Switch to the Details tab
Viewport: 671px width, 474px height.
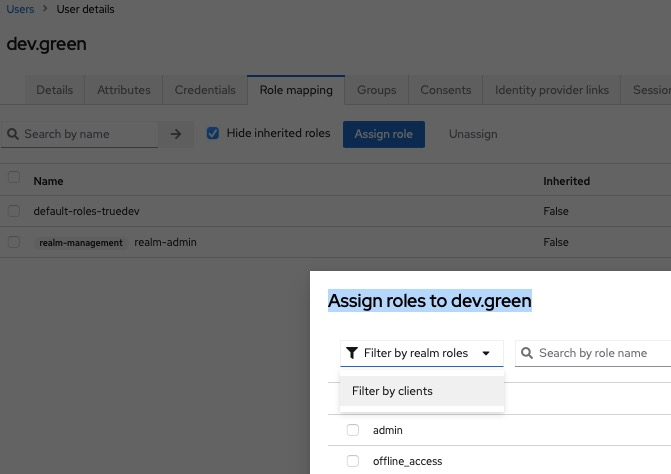tap(54, 90)
